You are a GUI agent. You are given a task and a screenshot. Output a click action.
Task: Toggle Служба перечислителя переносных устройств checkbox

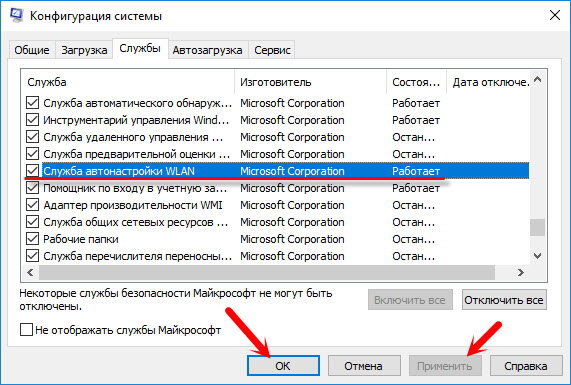tap(32, 256)
